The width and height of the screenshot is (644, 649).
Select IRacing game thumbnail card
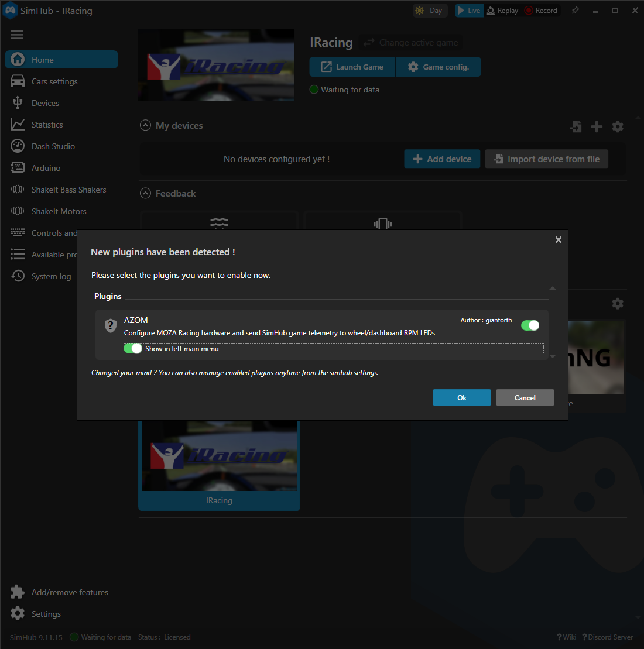[x=219, y=466]
